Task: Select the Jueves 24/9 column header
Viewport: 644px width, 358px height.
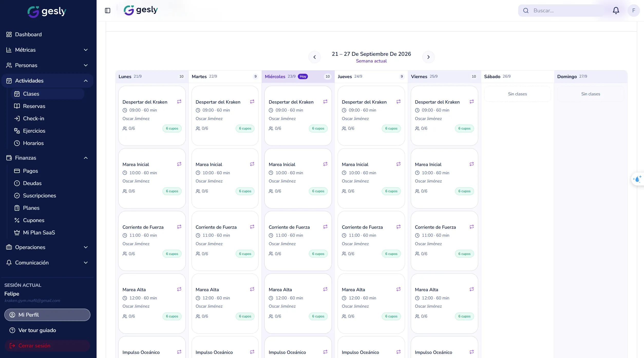Action: [x=371, y=77]
